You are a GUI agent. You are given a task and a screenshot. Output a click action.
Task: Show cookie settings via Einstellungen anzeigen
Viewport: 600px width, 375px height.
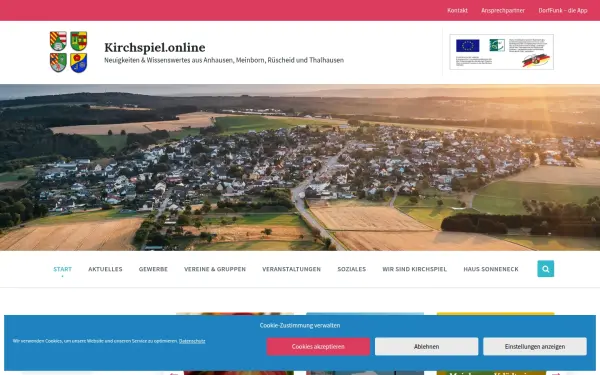click(535, 346)
